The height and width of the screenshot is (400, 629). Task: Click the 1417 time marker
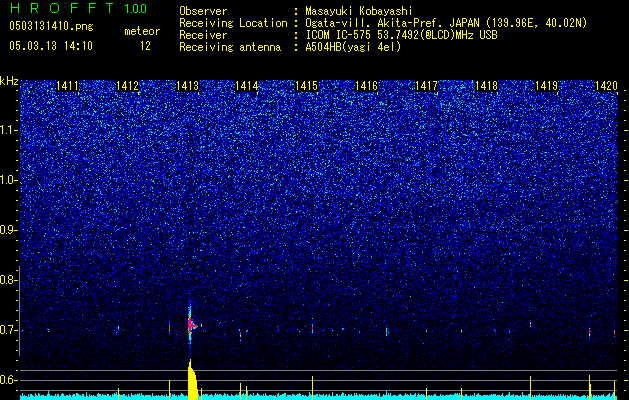pos(426,86)
